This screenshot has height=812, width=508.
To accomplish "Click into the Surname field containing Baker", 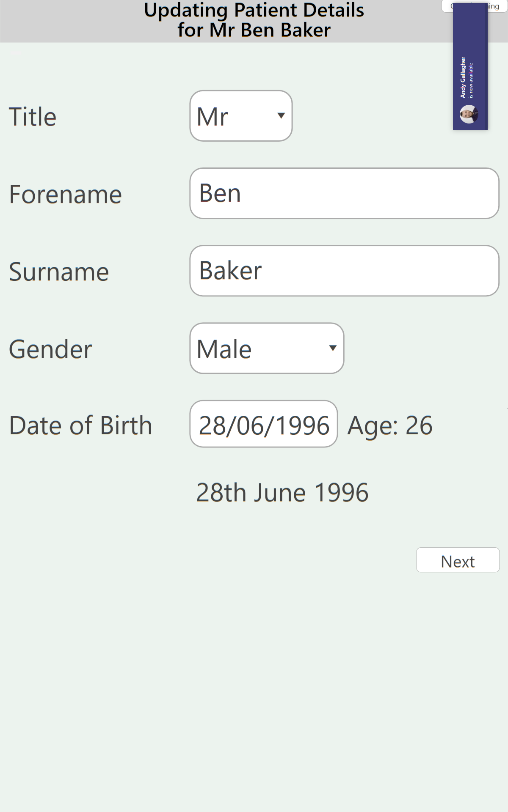I will coord(344,271).
